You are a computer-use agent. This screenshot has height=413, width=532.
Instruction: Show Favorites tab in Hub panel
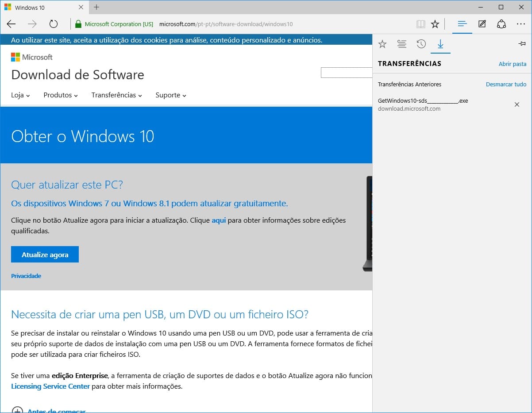point(382,44)
